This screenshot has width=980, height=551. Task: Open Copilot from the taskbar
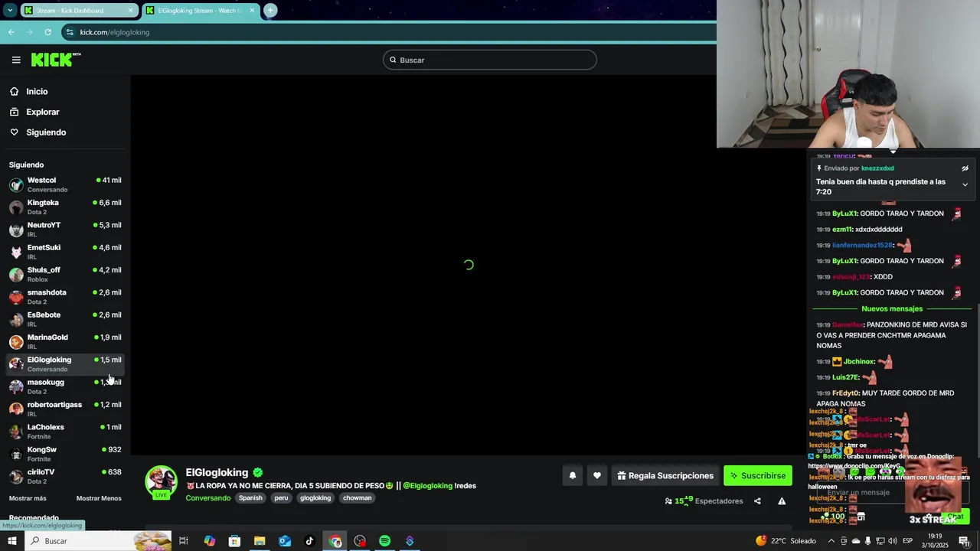coord(209,541)
